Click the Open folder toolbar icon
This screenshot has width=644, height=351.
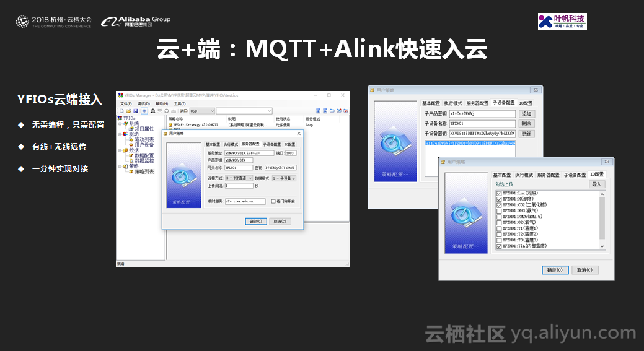click(128, 111)
